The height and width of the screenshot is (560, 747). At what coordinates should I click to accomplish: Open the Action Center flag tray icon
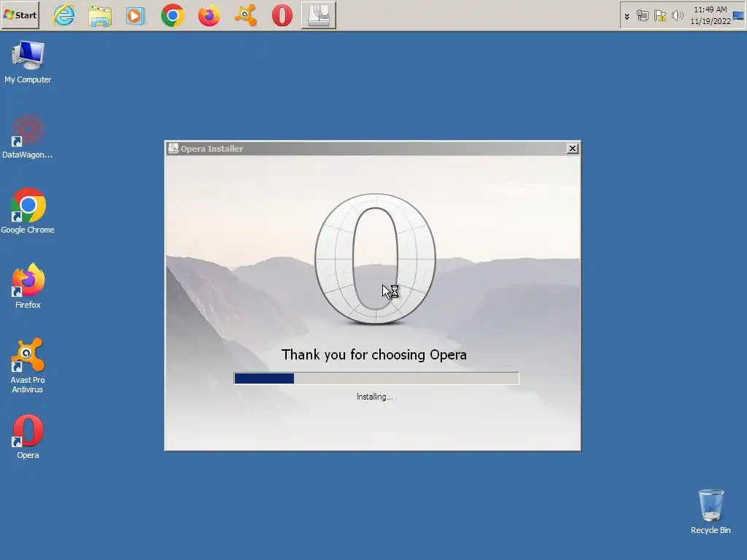659,16
